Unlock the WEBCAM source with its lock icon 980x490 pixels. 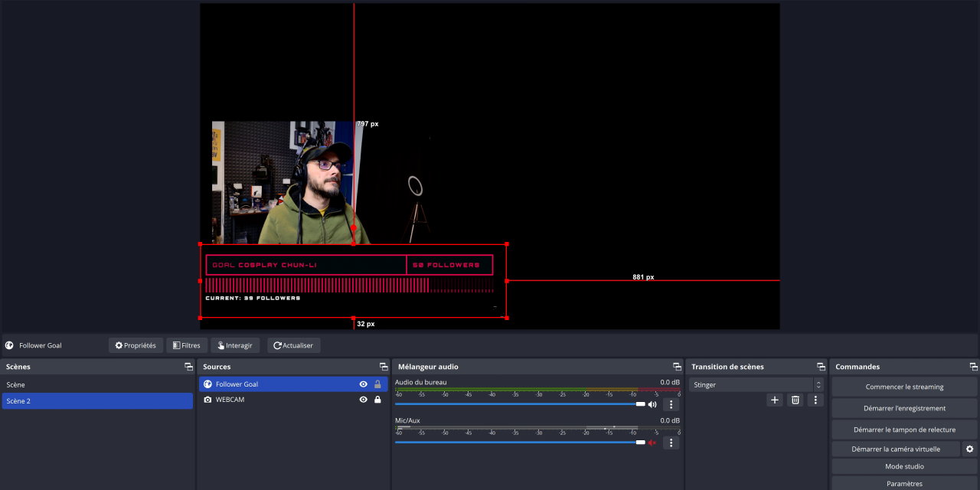(x=377, y=400)
